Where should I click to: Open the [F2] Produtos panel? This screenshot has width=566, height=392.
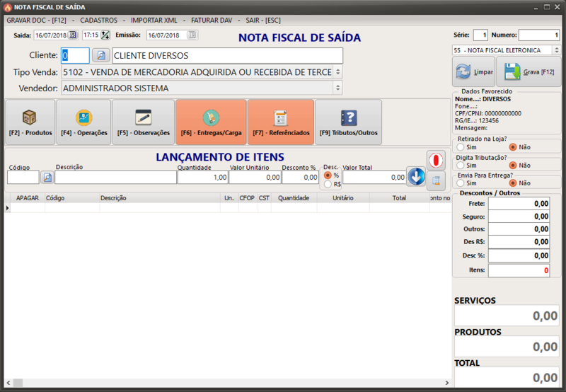[x=30, y=122]
